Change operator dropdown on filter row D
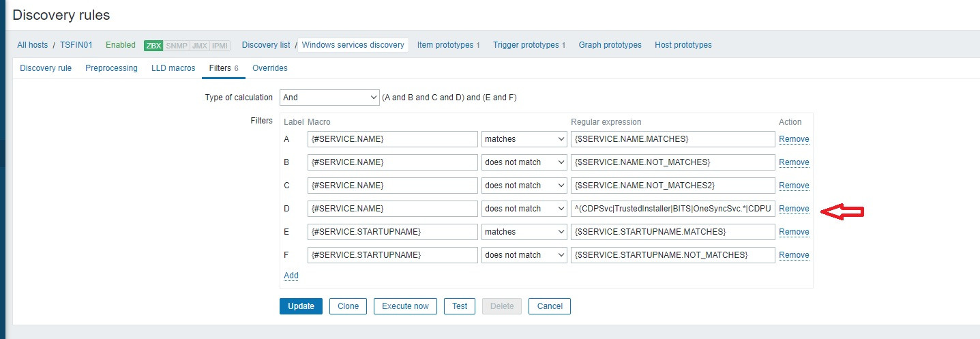 (x=524, y=209)
